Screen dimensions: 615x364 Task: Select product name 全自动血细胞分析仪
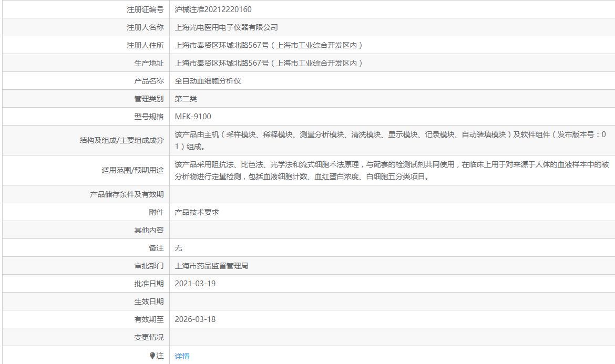point(208,81)
